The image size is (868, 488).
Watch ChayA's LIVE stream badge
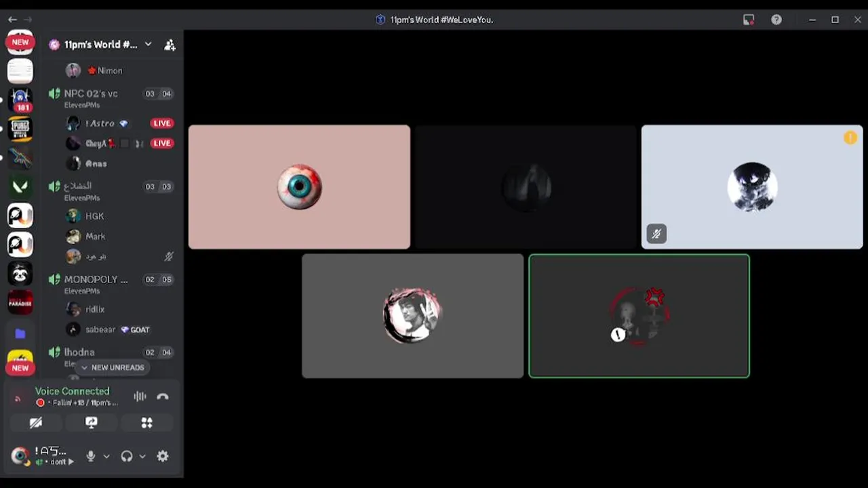(161, 143)
